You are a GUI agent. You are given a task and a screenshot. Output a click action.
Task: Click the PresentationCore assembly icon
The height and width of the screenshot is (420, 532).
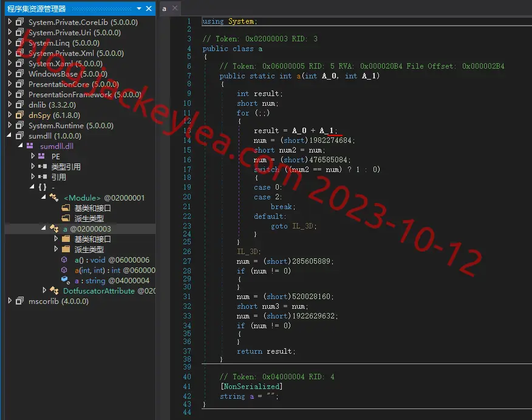click(x=19, y=84)
